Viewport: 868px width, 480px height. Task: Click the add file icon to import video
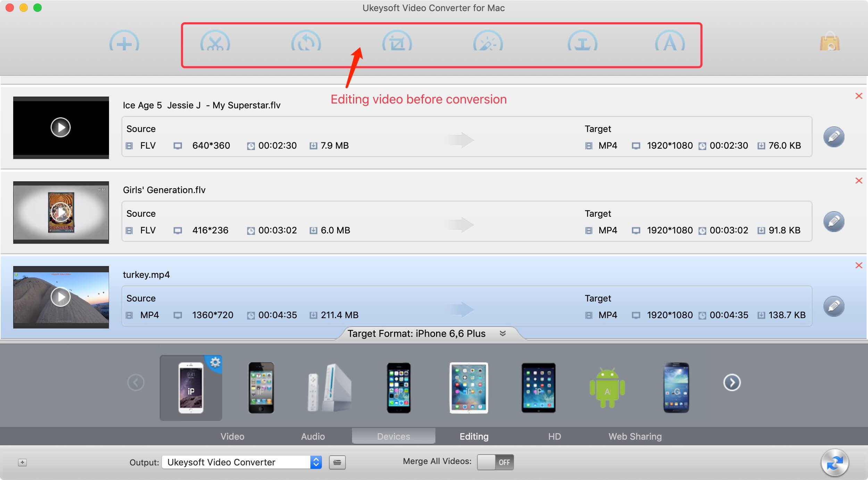pyautogui.click(x=124, y=43)
